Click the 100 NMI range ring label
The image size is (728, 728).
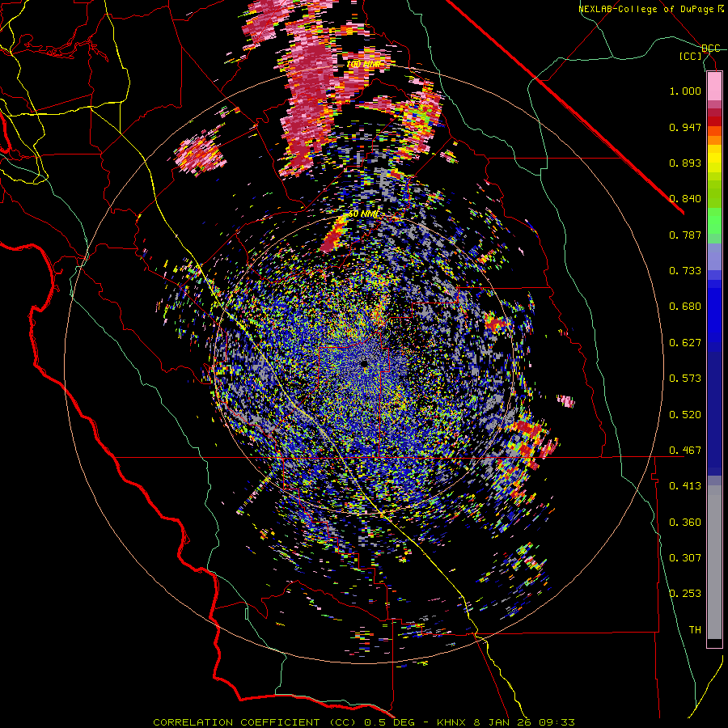click(363, 64)
